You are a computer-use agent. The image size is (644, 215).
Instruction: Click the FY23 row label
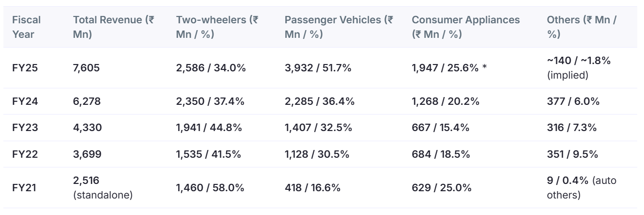point(24,128)
